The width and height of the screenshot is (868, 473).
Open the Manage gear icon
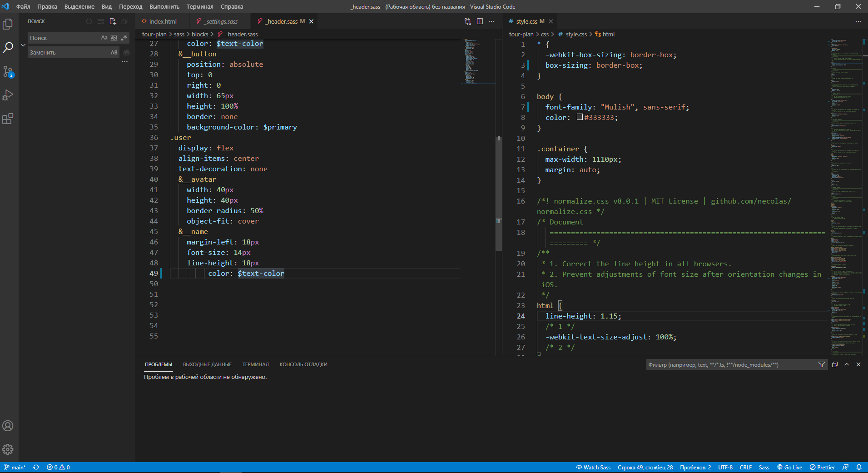pos(8,449)
